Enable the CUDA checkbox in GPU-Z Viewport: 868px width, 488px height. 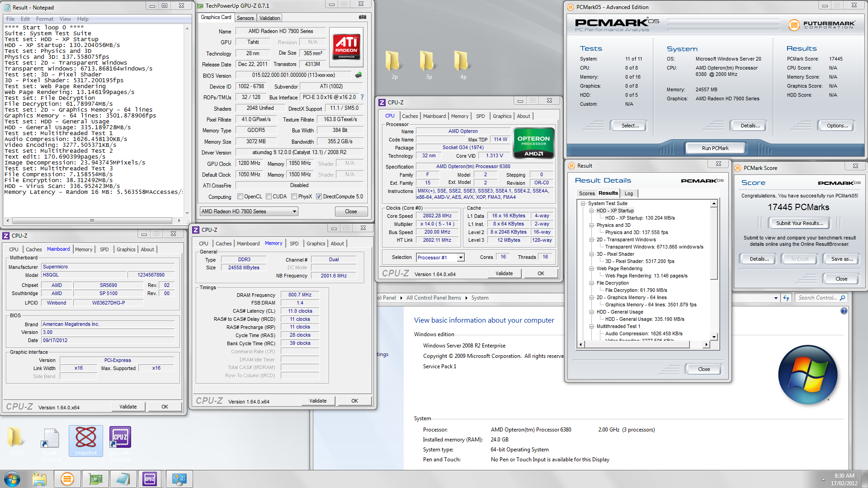click(x=269, y=197)
